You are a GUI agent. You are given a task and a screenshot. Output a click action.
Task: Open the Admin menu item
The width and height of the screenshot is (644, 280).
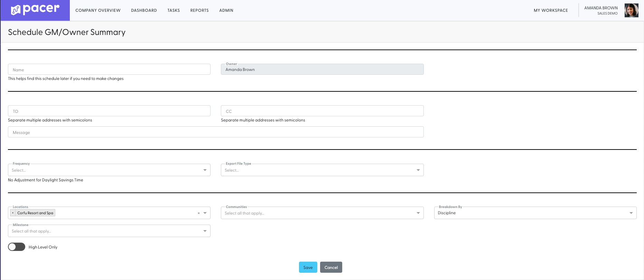(x=226, y=10)
